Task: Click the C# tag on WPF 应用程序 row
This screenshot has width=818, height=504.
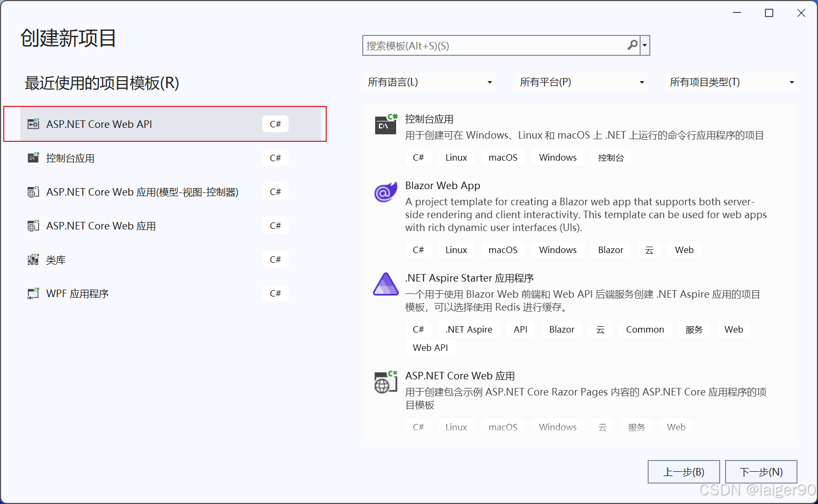Action: (x=275, y=293)
